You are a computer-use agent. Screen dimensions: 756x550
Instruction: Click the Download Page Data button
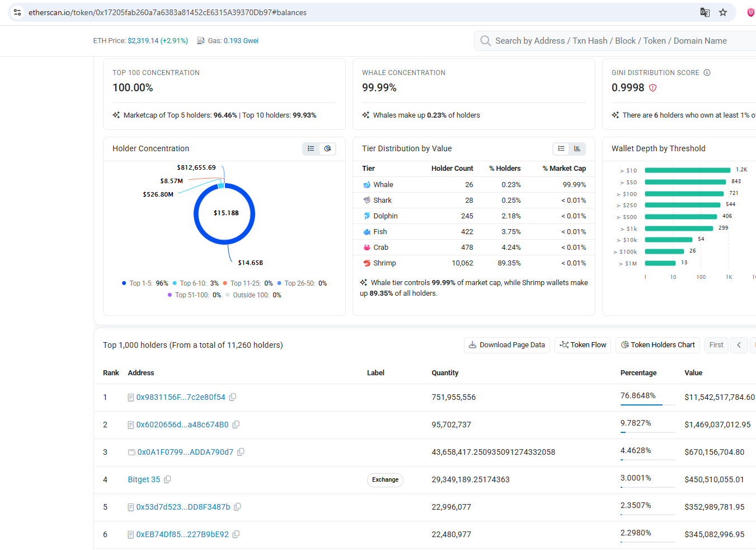tap(507, 345)
